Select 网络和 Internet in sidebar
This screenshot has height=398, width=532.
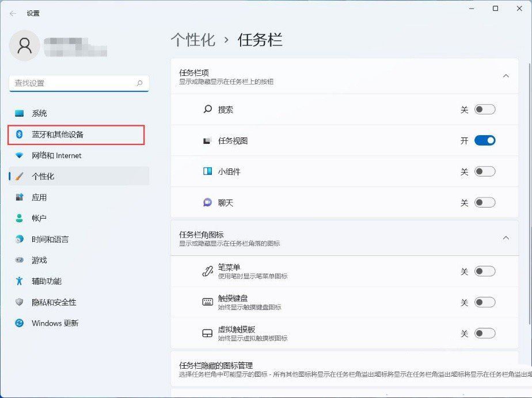tap(56, 156)
